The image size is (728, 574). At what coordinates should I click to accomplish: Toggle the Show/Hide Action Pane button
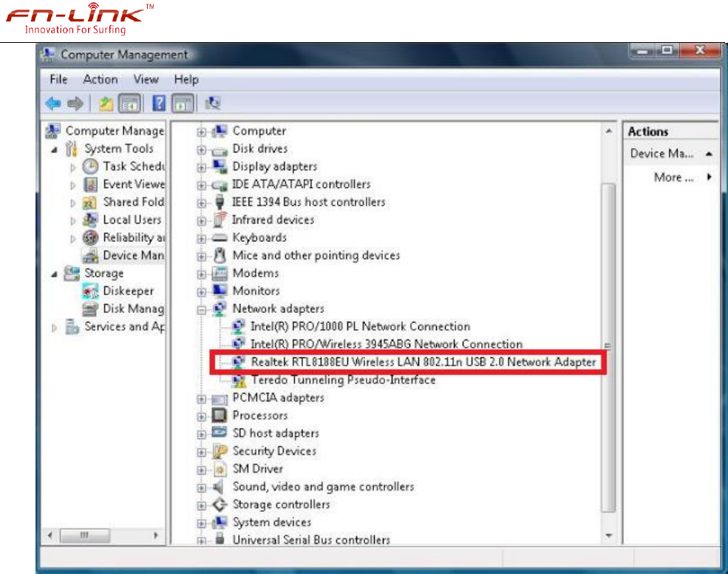click(x=183, y=104)
